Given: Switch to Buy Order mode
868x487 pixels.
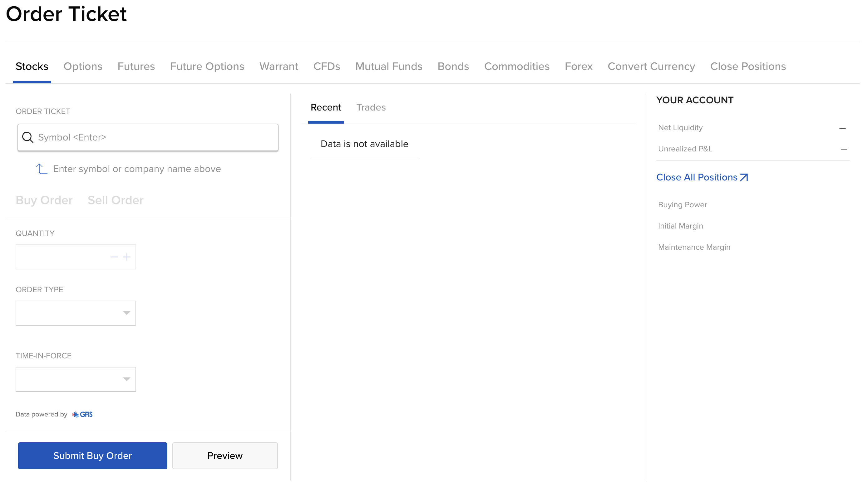Looking at the screenshot, I should (44, 200).
